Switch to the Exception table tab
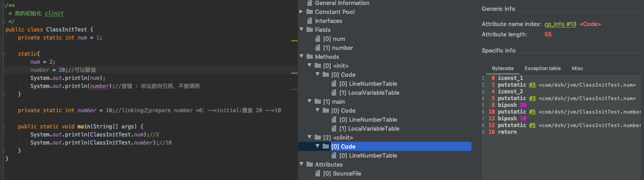Image resolution: width=644 pixels, height=180 pixels. [x=542, y=68]
